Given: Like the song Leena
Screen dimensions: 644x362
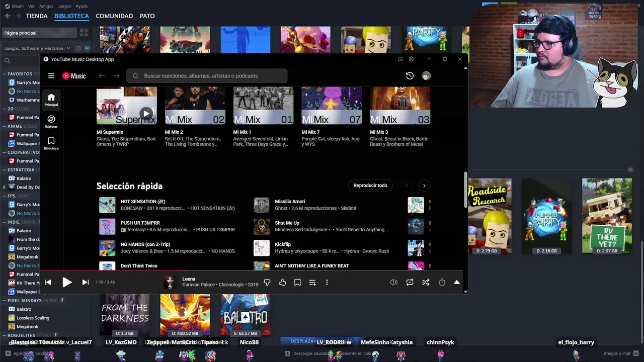Looking at the screenshot, I should click(283, 283).
